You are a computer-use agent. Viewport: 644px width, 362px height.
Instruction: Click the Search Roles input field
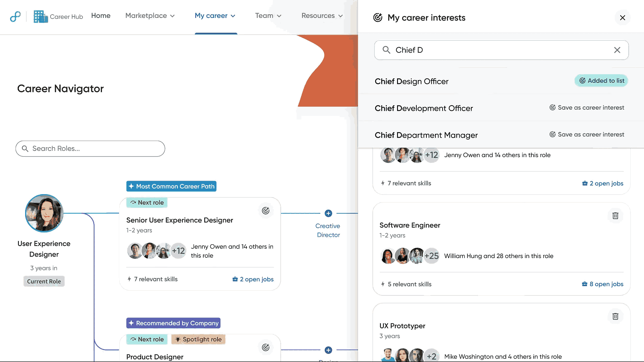[90, 148]
